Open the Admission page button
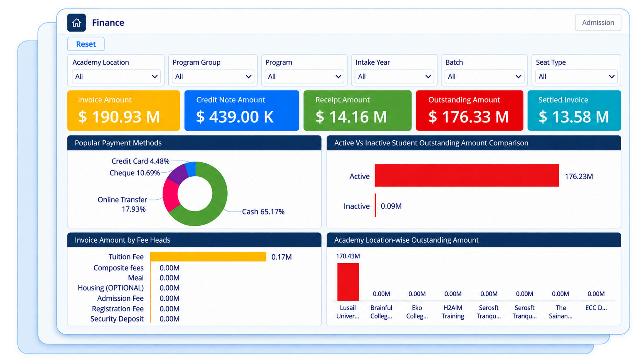The image size is (644, 362). [x=598, y=23]
